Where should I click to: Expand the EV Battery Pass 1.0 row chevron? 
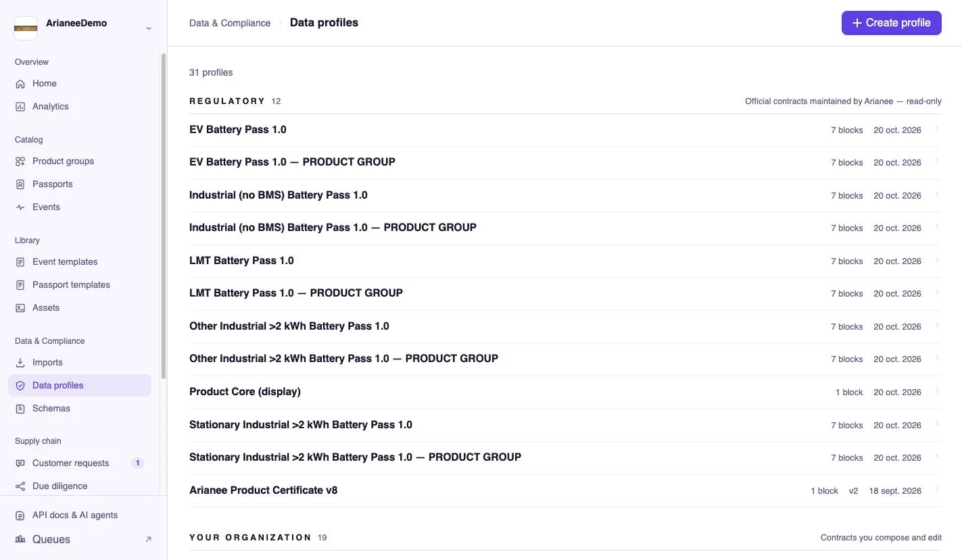pos(937,129)
